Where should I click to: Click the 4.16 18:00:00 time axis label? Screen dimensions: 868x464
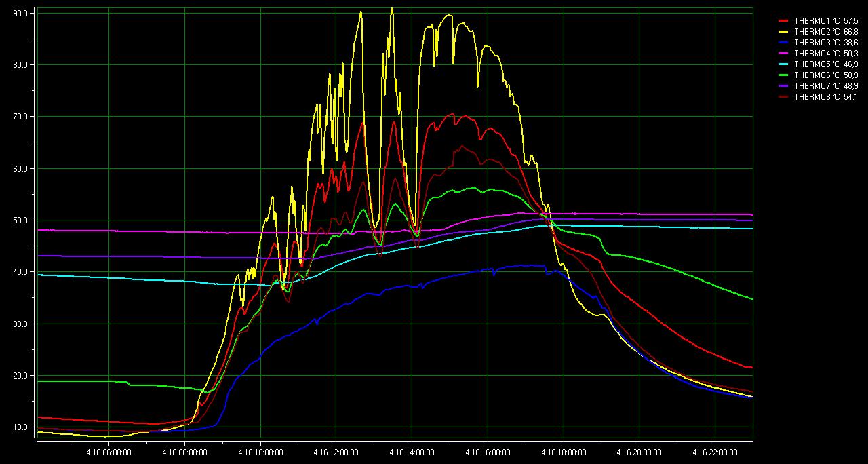click(563, 451)
